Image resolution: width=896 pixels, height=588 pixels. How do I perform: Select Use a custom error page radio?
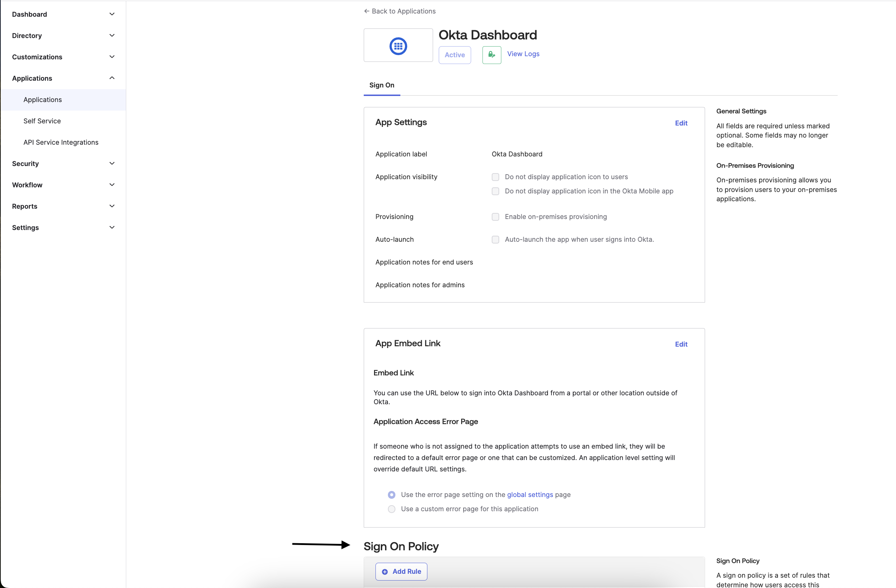point(391,509)
